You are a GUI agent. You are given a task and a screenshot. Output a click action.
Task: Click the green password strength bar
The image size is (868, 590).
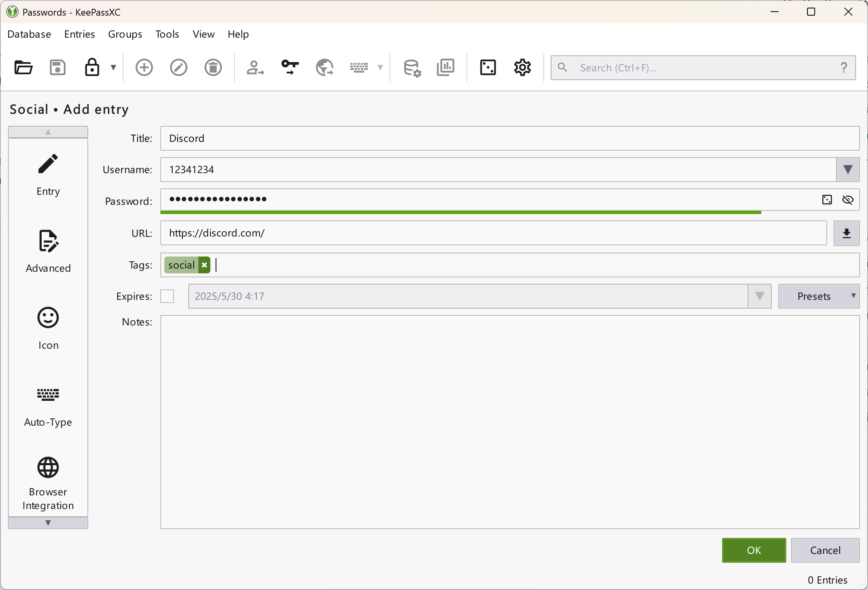tap(461, 212)
